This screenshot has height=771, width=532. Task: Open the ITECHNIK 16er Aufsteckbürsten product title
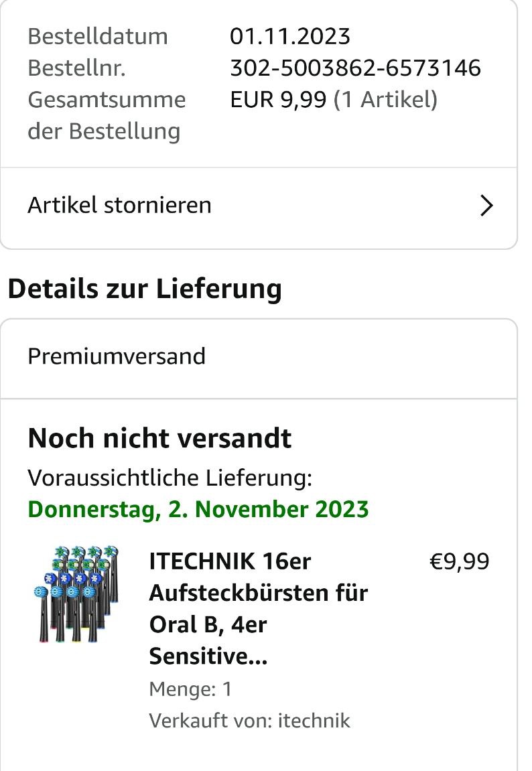258,609
